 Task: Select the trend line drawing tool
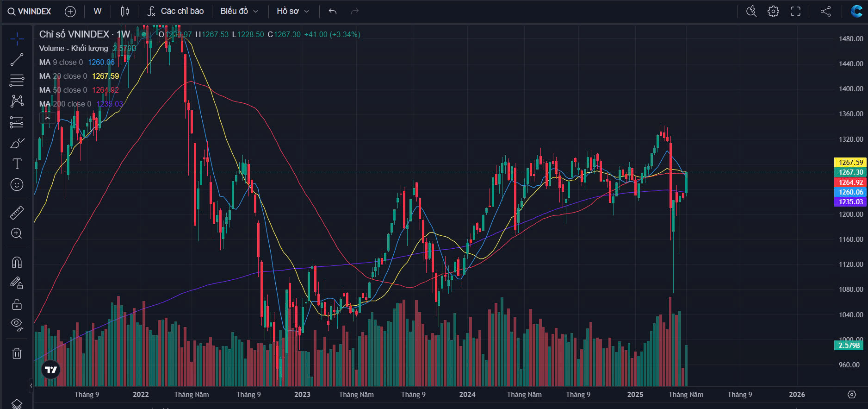[x=17, y=60]
